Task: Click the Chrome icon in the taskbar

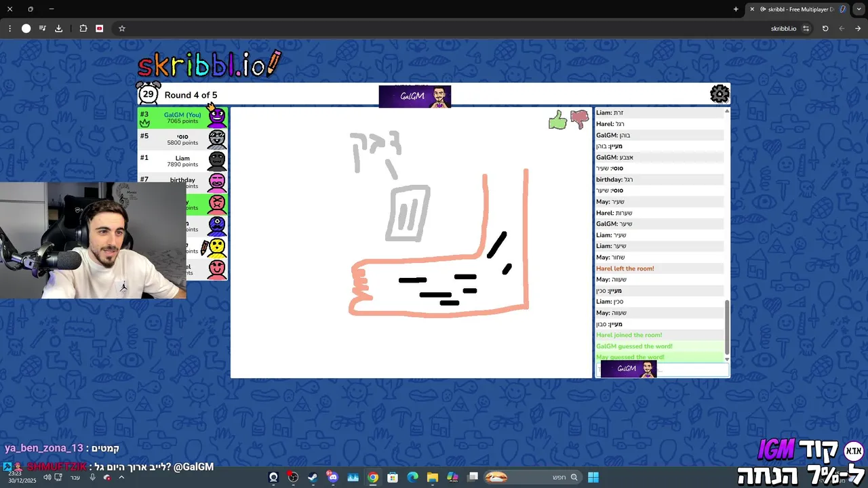Action: 372,477
